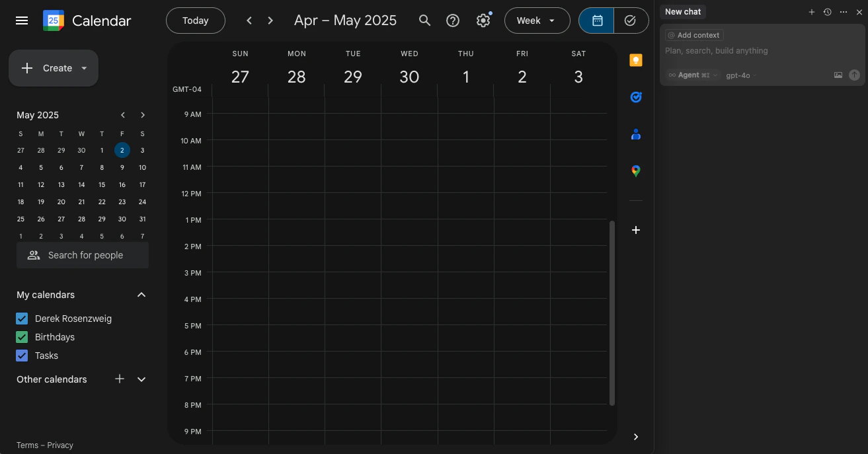Screen dimensions: 868x454
Task: Open Google Maps side panel
Action: (x=635, y=170)
